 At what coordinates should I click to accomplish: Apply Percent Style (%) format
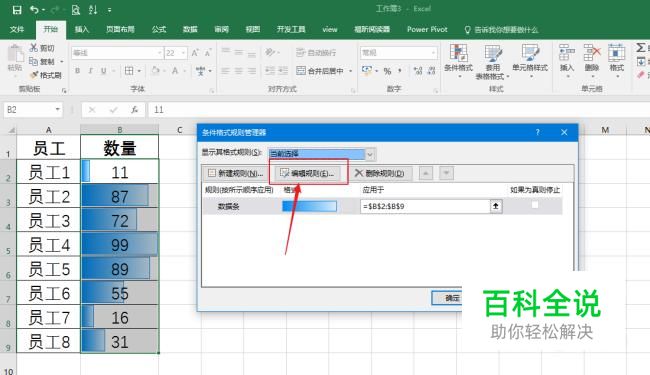[387, 71]
